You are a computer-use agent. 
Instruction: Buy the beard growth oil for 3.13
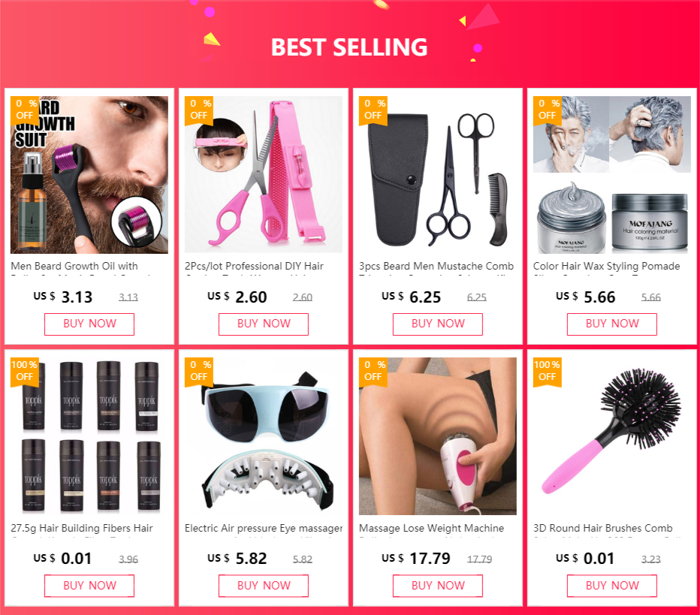coord(89,324)
